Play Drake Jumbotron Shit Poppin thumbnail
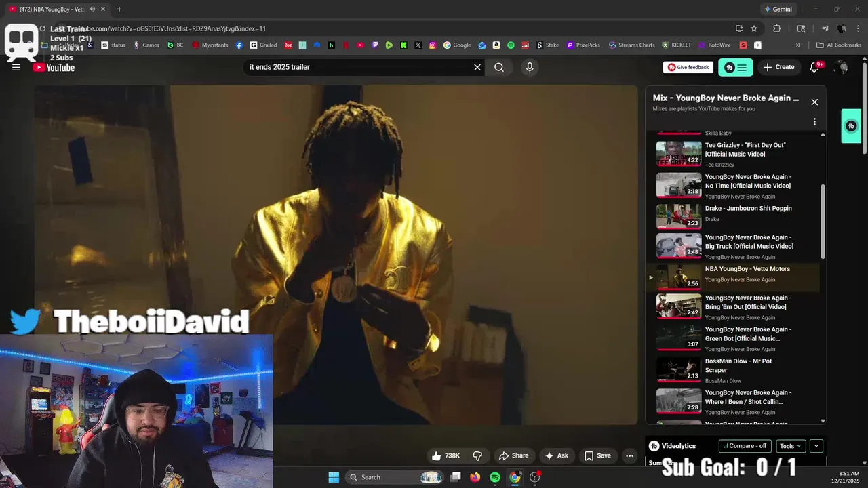Viewport: 868px width, 488px height. 679,216
